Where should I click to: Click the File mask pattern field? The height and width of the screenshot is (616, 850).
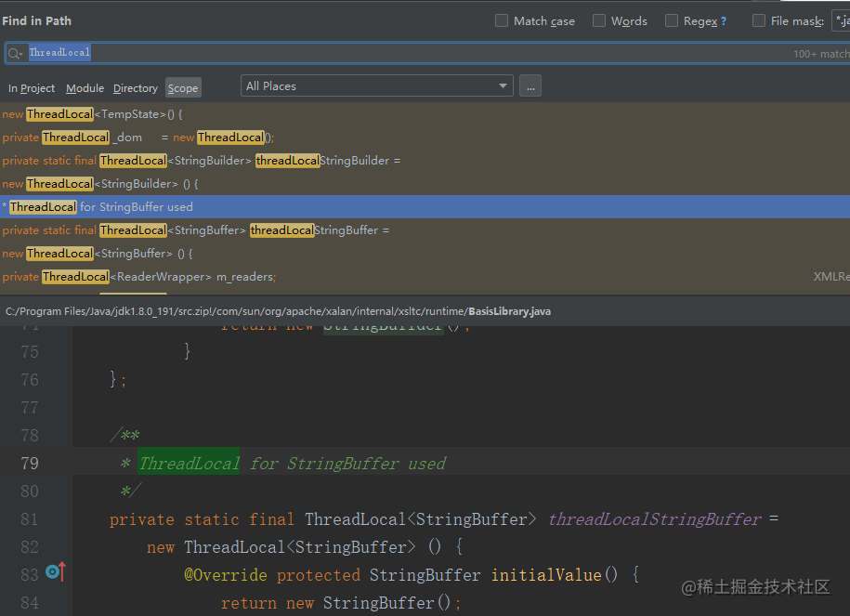pyautogui.click(x=842, y=21)
